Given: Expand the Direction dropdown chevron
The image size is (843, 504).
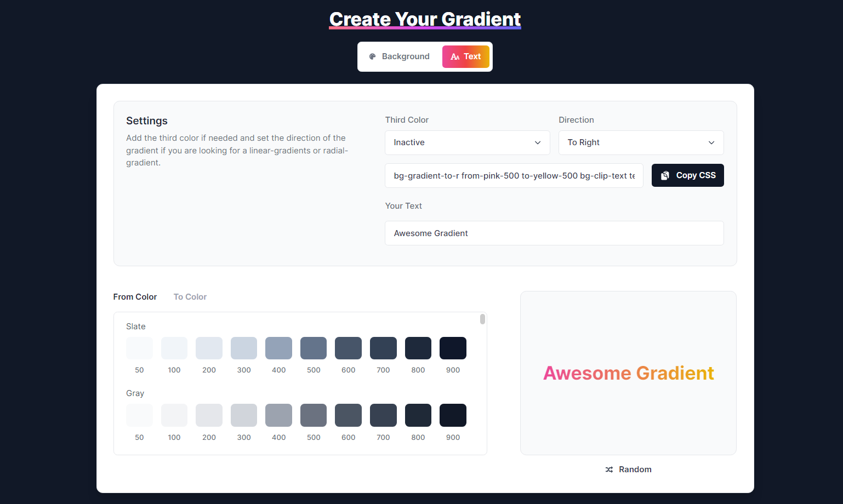Looking at the screenshot, I should click(711, 142).
